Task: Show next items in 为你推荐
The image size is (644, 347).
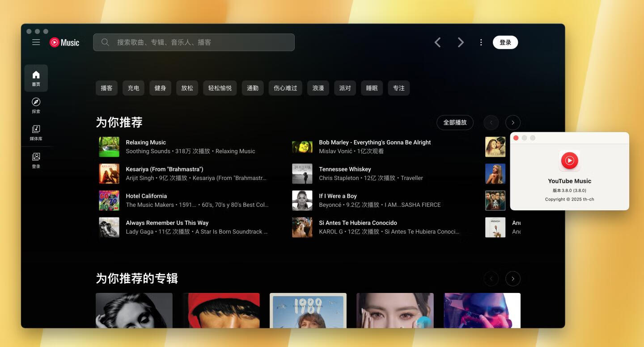Action: coord(513,122)
